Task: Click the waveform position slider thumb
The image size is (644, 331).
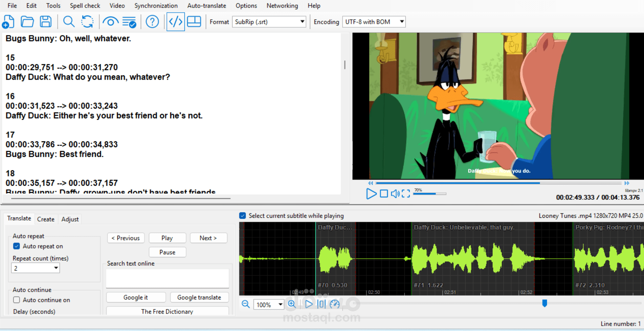Action: (x=545, y=303)
